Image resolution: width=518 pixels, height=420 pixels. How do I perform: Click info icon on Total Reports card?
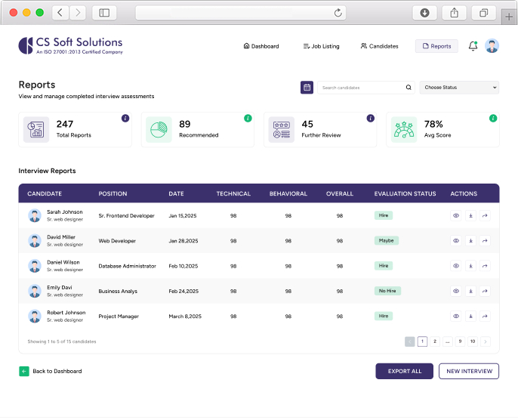(x=125, y=119)
